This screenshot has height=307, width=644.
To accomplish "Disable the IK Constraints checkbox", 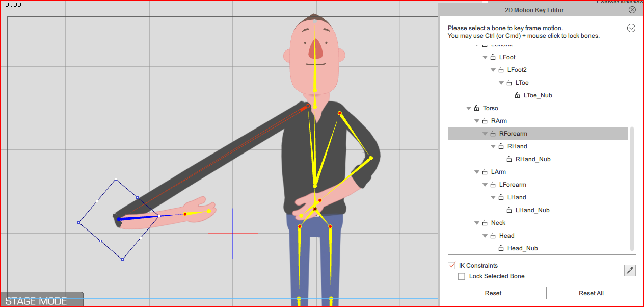I will (x=451, y=266).
